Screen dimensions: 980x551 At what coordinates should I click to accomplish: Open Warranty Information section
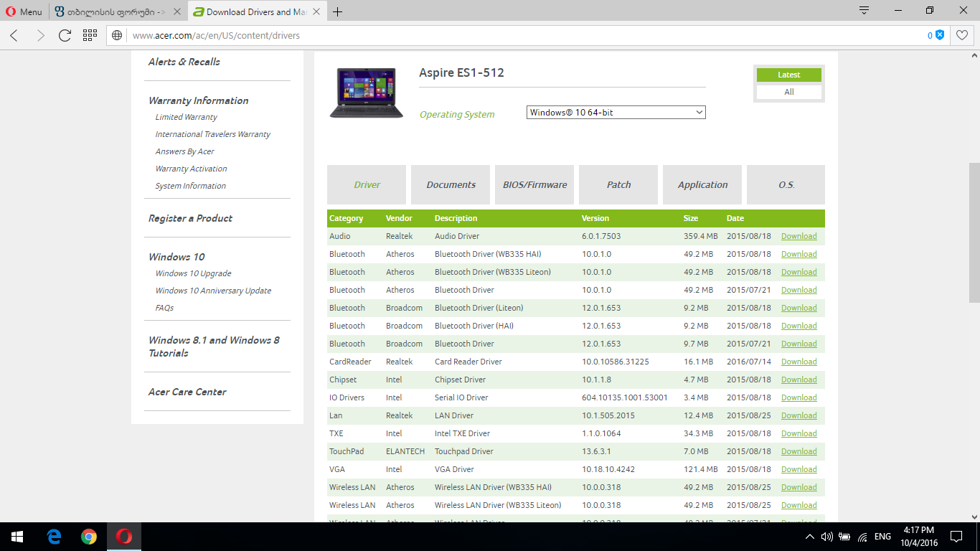point(199,100)
